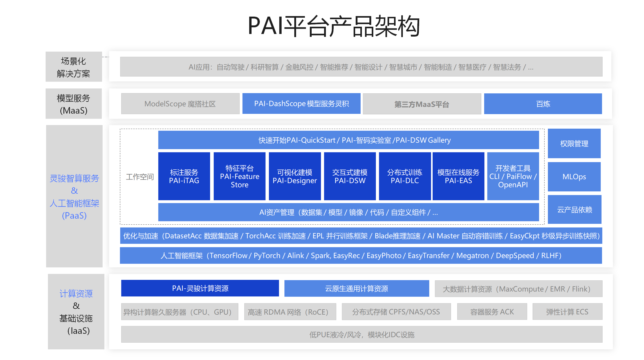Select the PAI-DLC distributed training box
This screenshot has height=360, width=644.
coord(405,176)
